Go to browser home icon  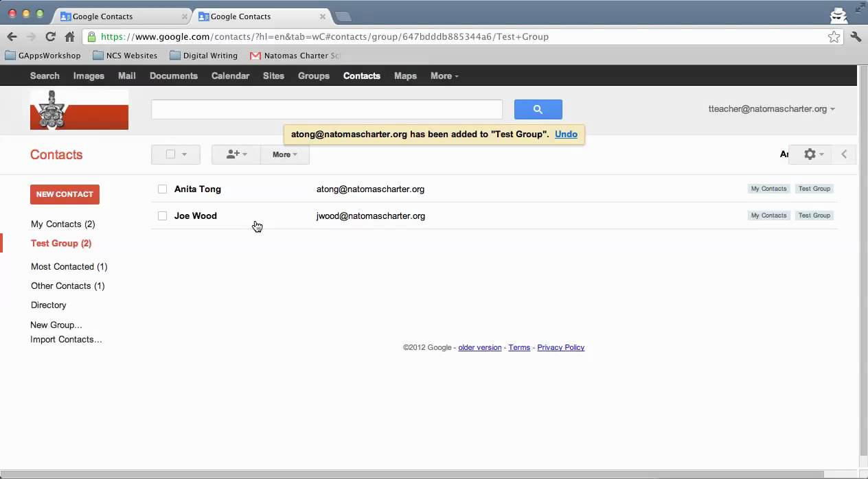[69, 37]
